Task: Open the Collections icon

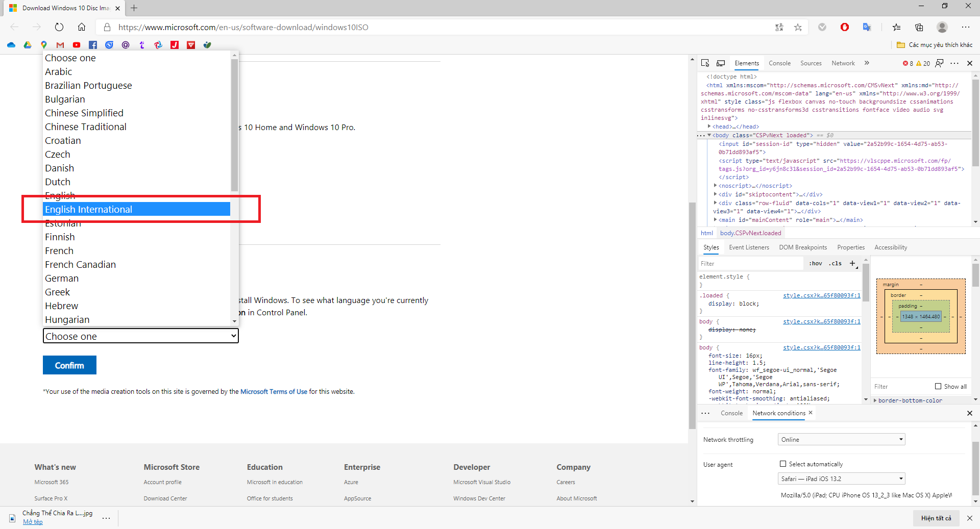Action: [x=919, y=27]
